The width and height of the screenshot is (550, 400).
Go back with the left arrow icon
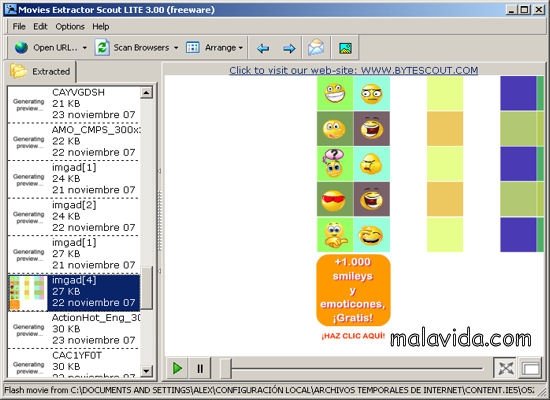263,48
